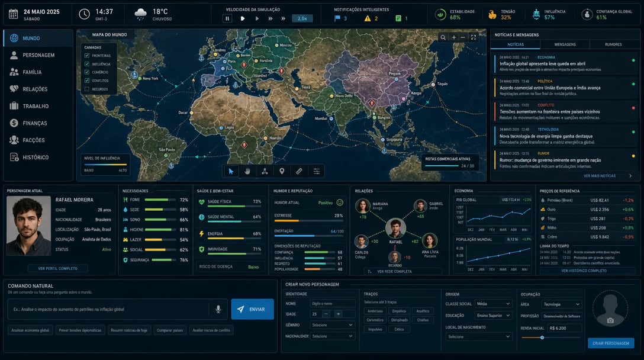Open the Histórico sidebar section
644x360 pixels.
click(x=38, y=157)
